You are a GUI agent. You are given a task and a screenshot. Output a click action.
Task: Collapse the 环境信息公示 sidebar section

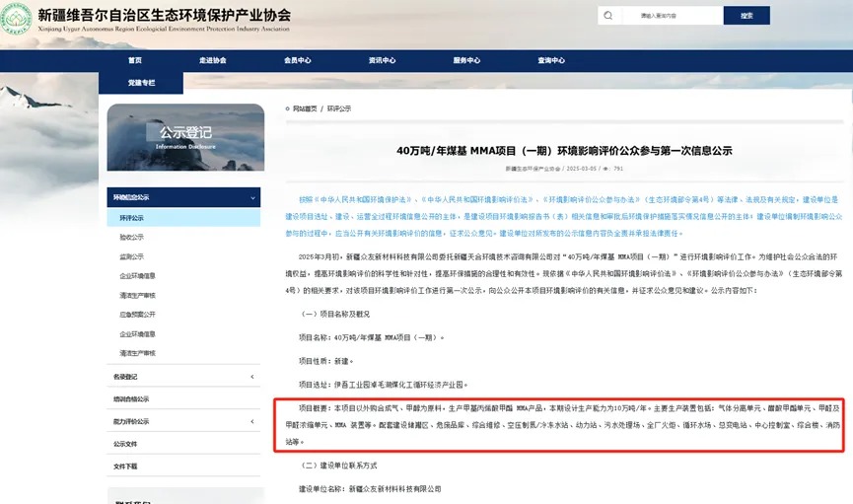click(183, 197)
